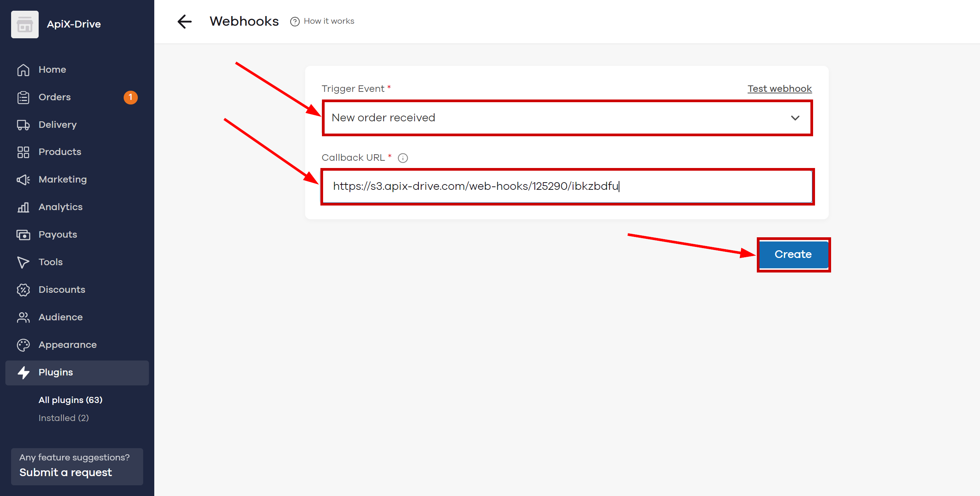This screenshot has width=980, height=496.
Task: Click the Marketing megaphone icon
Action: pyautogui.click(x=23, y=179)
